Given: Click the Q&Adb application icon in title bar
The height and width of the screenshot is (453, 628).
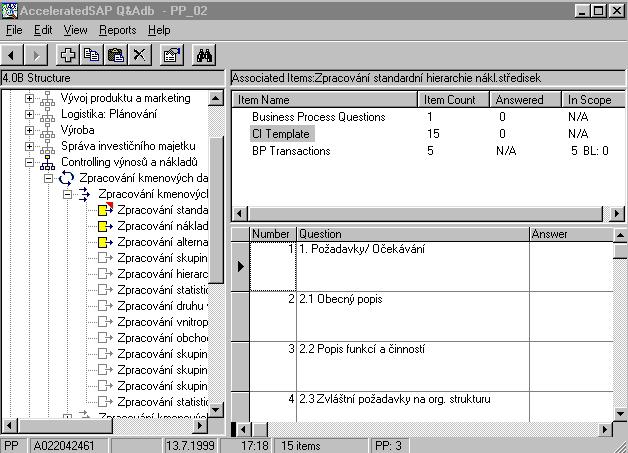Looking at the screenshot, I should (x=9, y=10).
